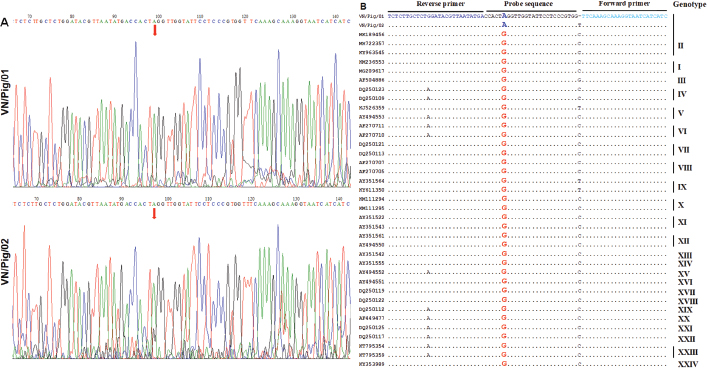Viewport: 707px width, 368px height.
Task: Select panel label A
Action: click(5, 23)
